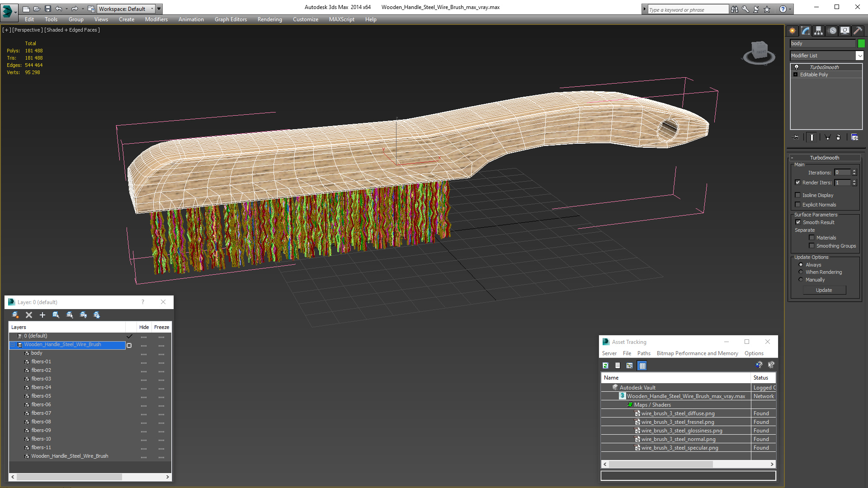Click the green object color swatch
This screenshot has height=488, width=868.
tap(861, 43)
